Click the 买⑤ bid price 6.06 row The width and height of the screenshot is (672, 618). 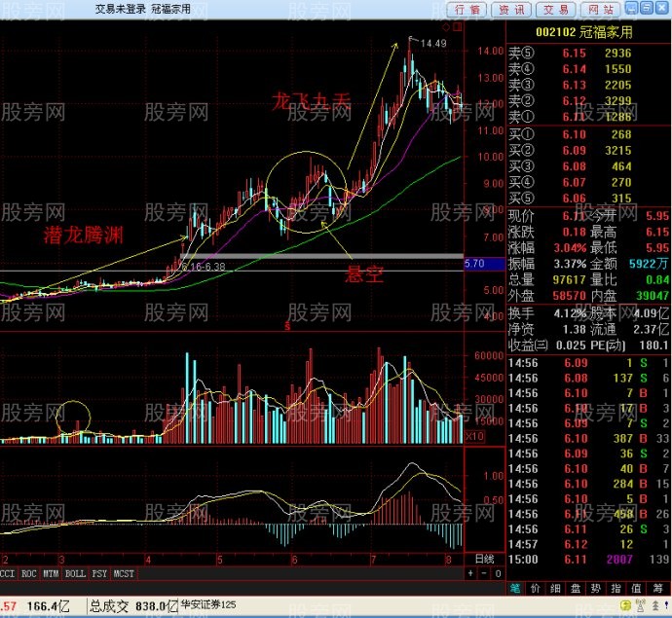coord(589,198)
